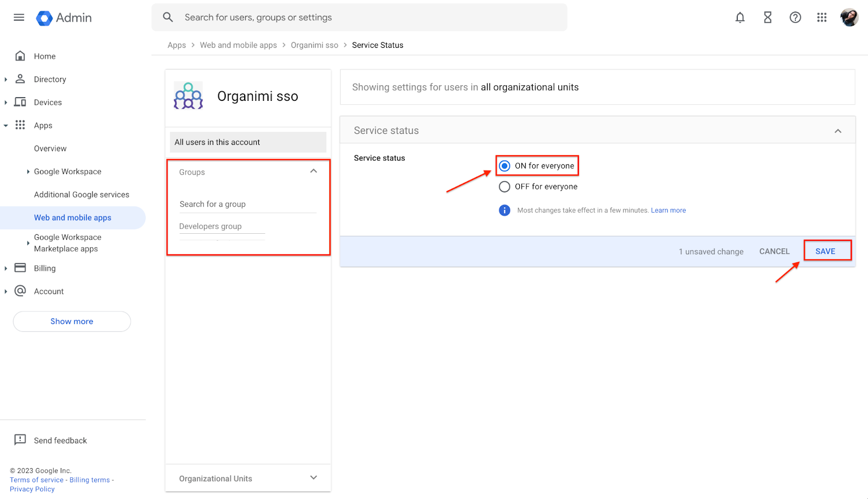Screen dimensions: 868x499
Task: Click the Send feedback icon
Action: 20,440
